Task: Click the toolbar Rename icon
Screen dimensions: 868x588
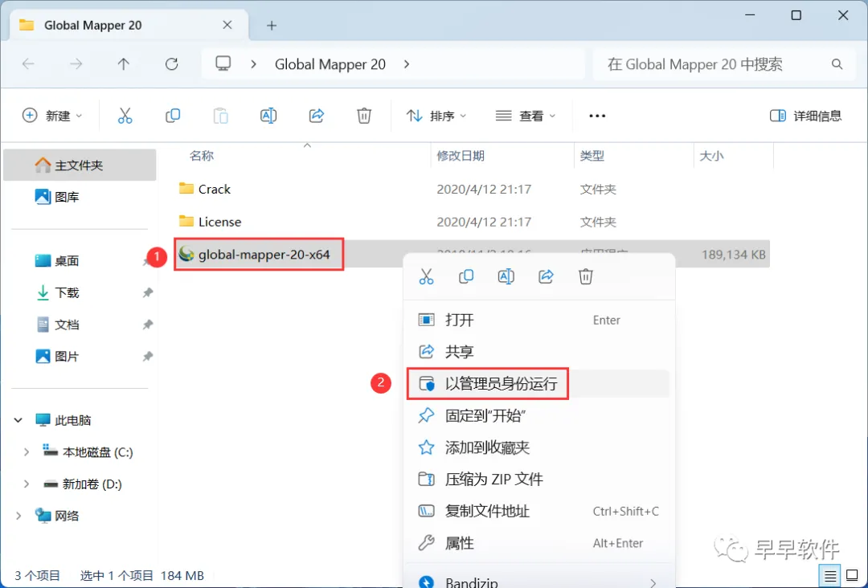Action: (x=268, y=116)
